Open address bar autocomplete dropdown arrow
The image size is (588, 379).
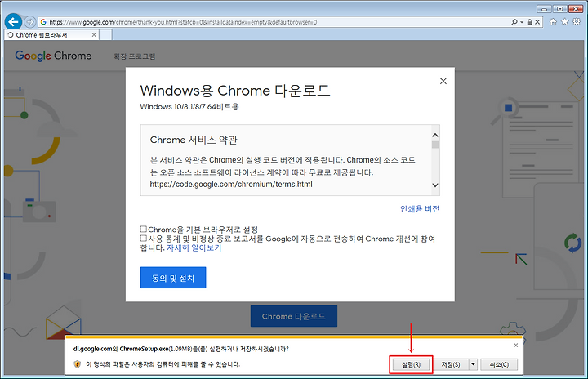point(522,22)
